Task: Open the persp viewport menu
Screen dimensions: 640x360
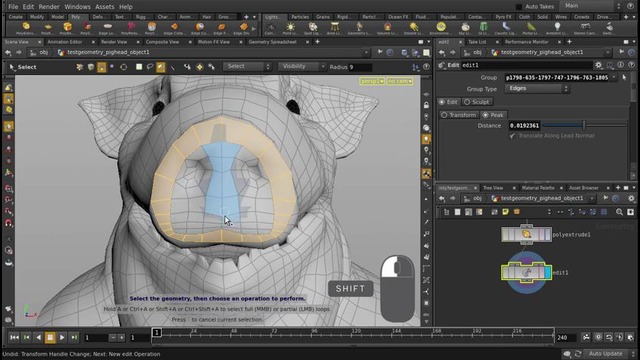Action: point(372,81)
